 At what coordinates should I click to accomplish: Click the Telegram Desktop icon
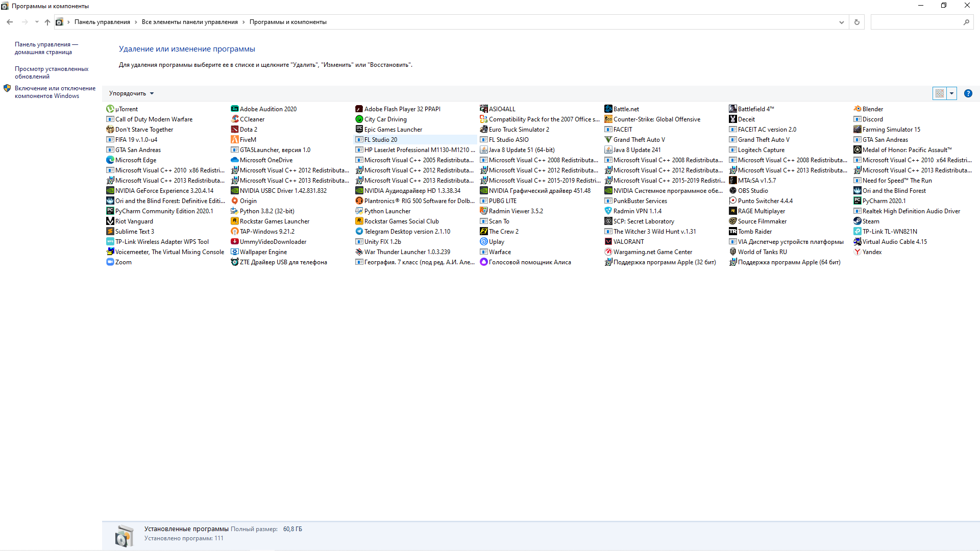(359, 232)
